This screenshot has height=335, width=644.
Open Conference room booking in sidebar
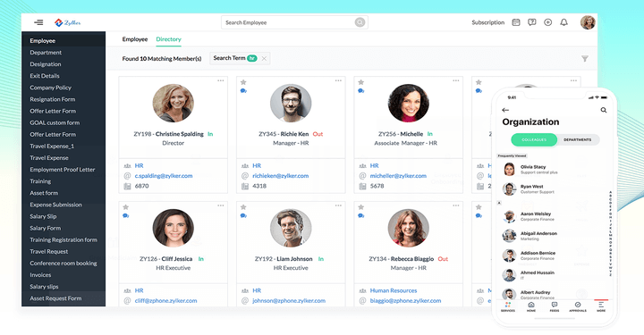coord(64,264)
